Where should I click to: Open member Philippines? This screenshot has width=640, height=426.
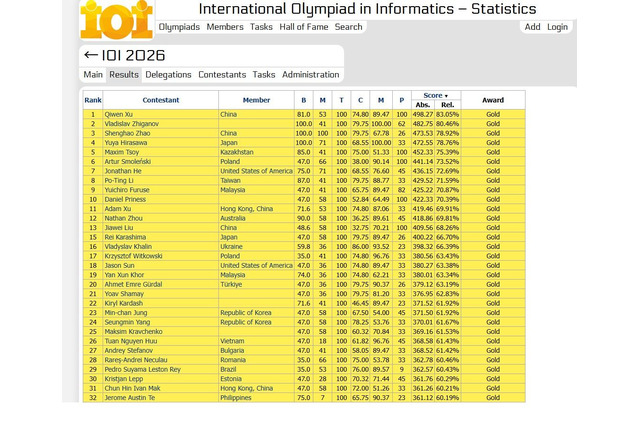[x=236, y=397]
